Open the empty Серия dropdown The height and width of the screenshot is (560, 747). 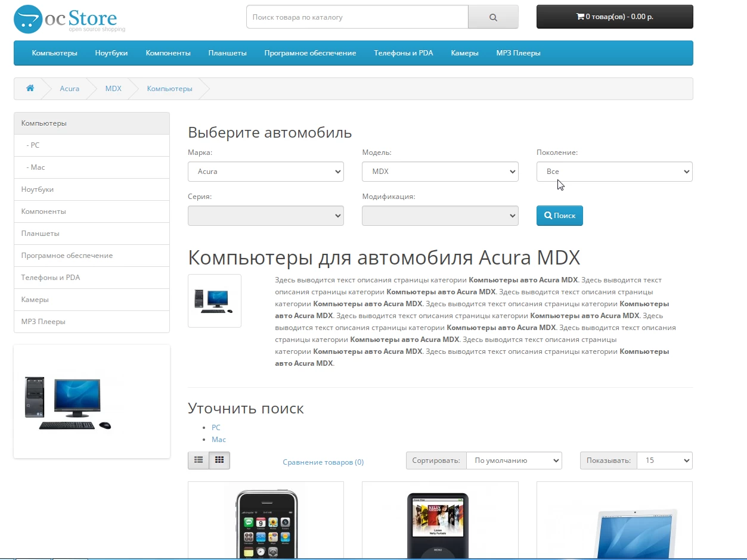(x=266, y=216)
